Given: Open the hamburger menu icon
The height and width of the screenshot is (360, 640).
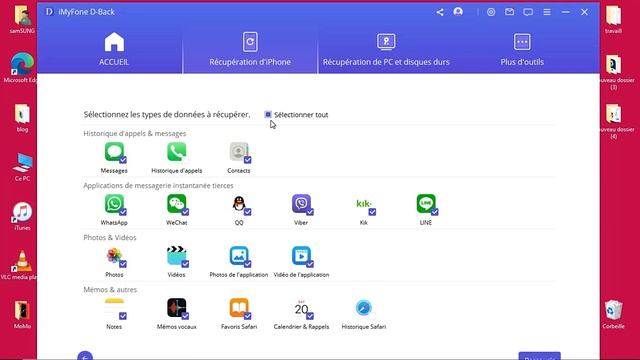Looking at the screenshot, I should tap(547, 12).
